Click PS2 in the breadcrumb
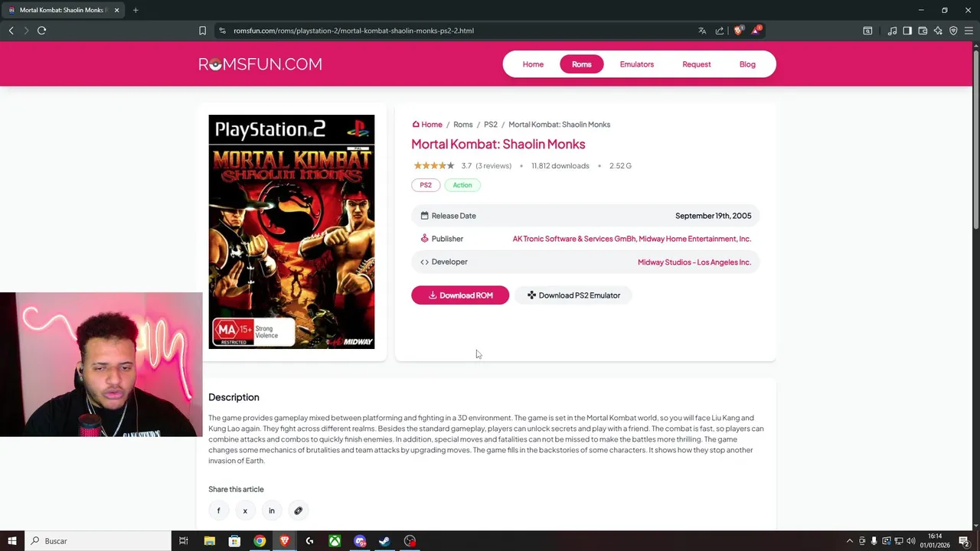This screenshot has height=551, width=980. tap(491, 124)
